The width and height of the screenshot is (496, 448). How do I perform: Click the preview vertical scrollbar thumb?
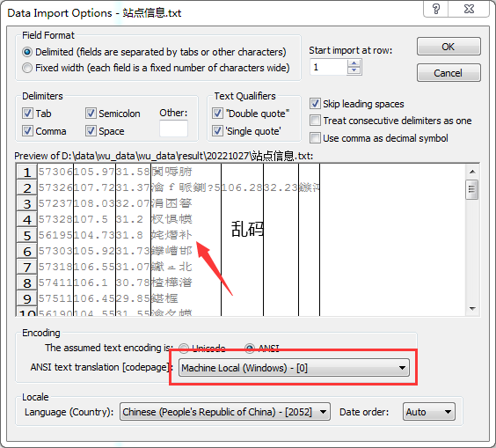pyautogui.click(x=472, y=189)
